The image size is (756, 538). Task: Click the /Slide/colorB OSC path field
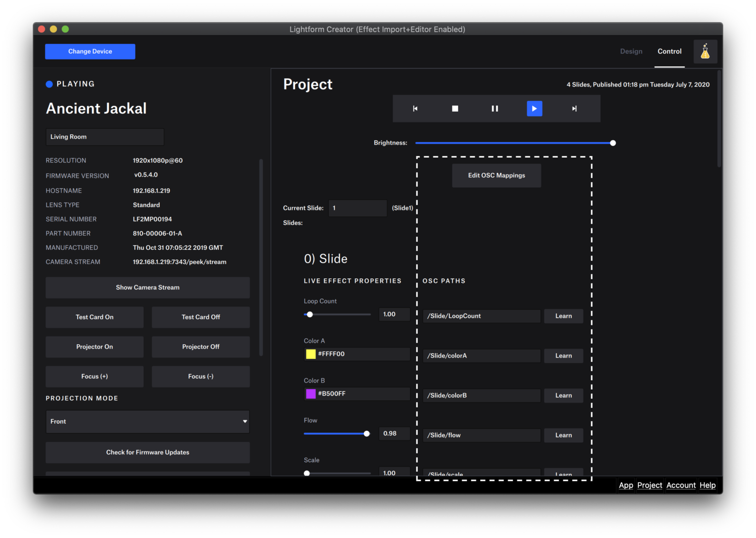pos(482,396)
